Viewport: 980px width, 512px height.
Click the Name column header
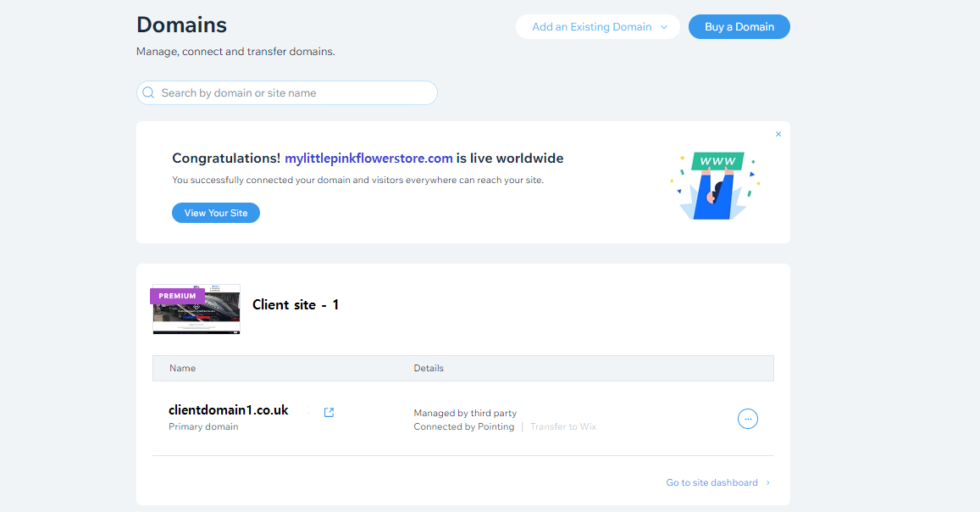pos(182,369)
